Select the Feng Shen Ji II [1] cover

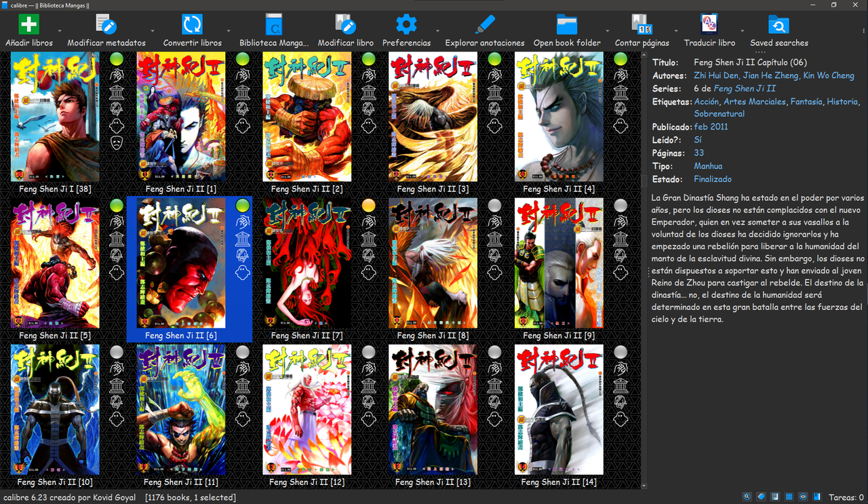[x=181, y=117]
